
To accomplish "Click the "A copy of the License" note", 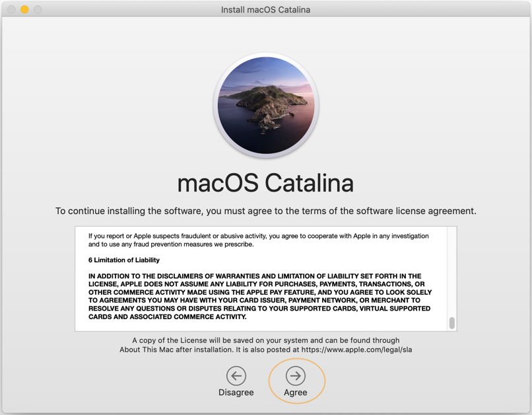I will point(265,345).
